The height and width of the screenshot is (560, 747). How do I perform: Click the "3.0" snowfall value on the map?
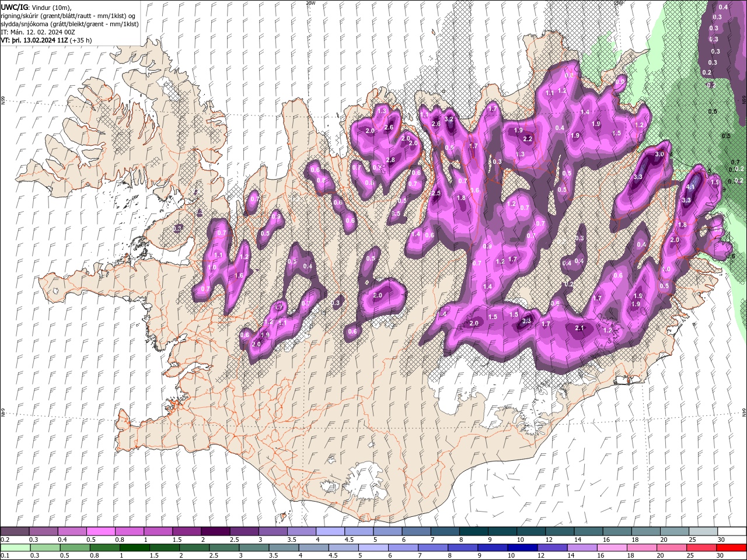click(659, 154)
